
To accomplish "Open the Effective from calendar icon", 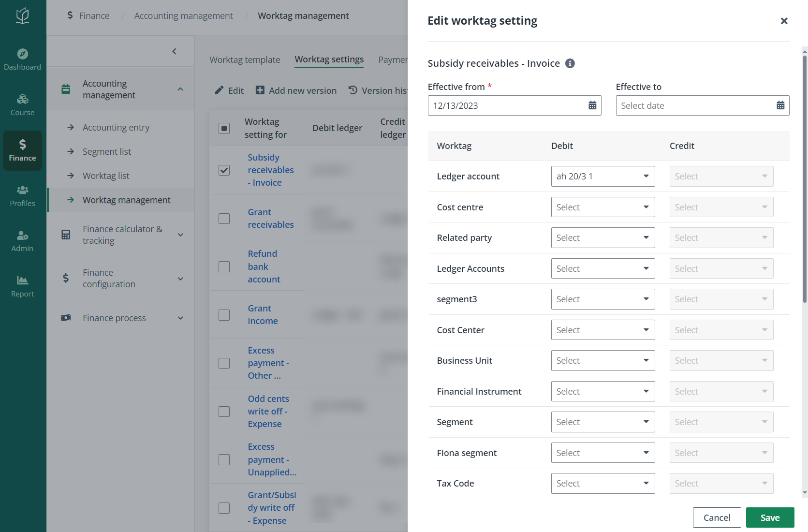I will click(x=592, y=105).
